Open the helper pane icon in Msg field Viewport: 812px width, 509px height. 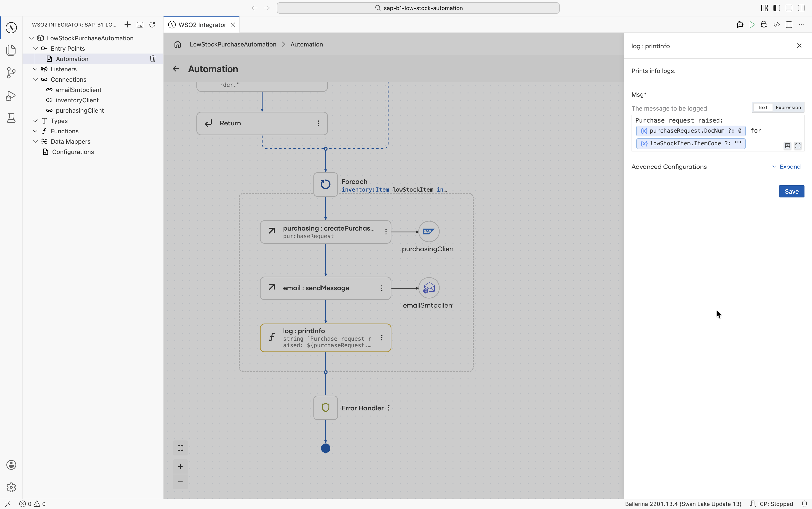[x=787, y=146]
